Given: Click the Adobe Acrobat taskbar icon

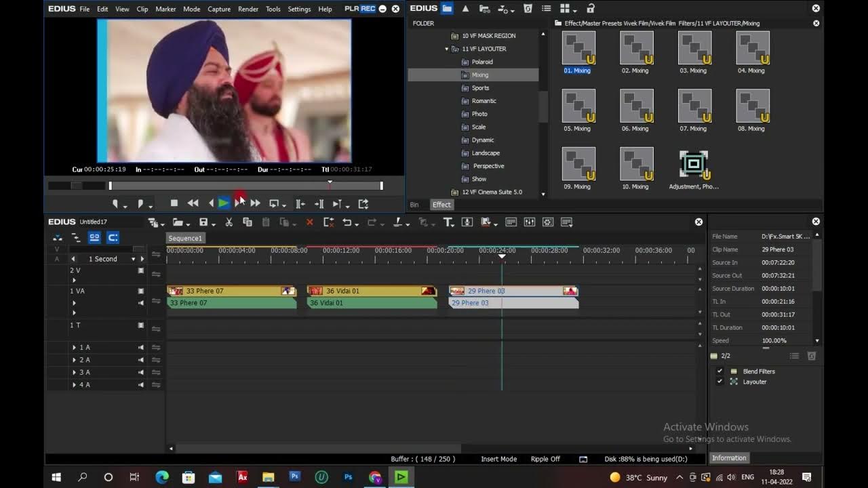Looking at the screenshot, I should point(241,477).
